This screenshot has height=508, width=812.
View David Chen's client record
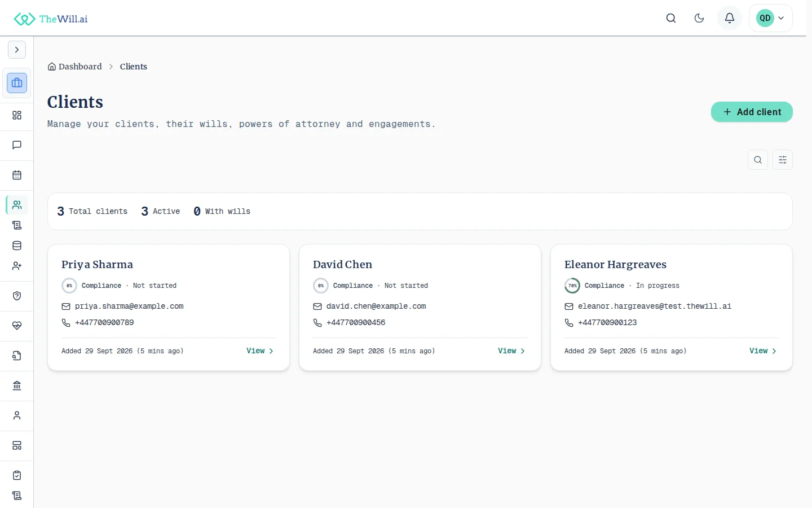coord(511,351)
